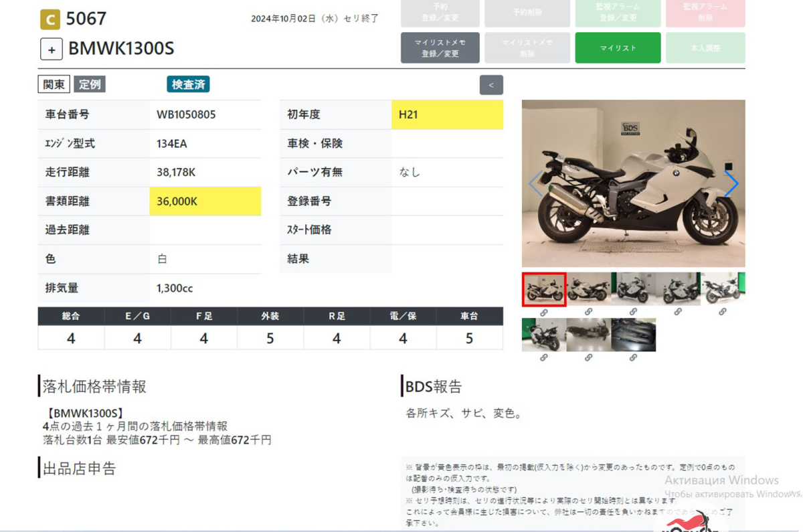Select the left-side view bike thumbnail
803x532 pixels.
[589, 289]
